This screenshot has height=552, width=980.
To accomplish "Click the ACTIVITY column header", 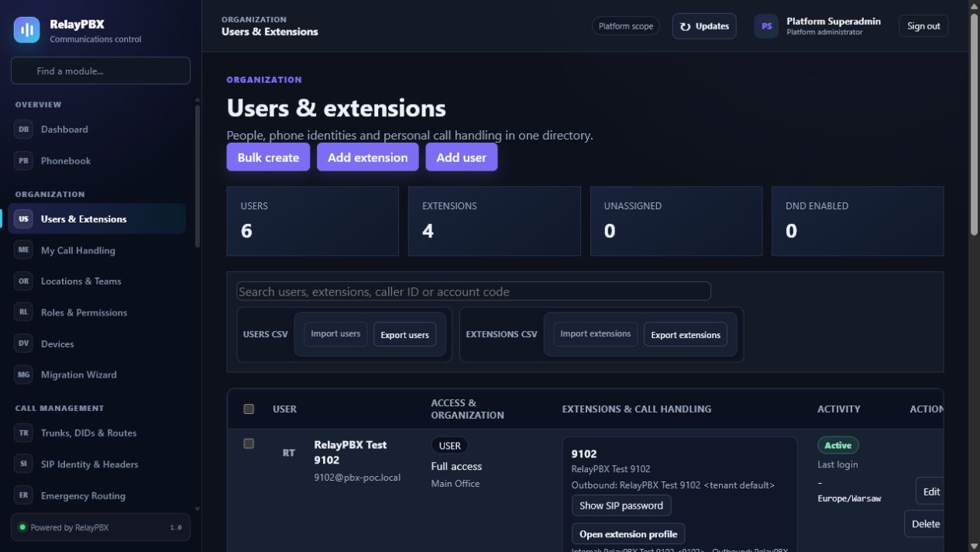I will [x=839, y=409].
